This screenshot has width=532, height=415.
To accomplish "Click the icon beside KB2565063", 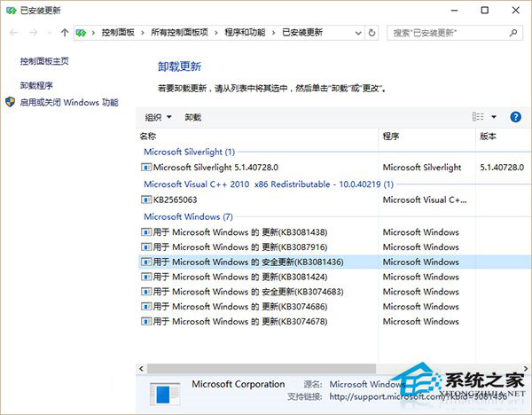I will (146, 200).
